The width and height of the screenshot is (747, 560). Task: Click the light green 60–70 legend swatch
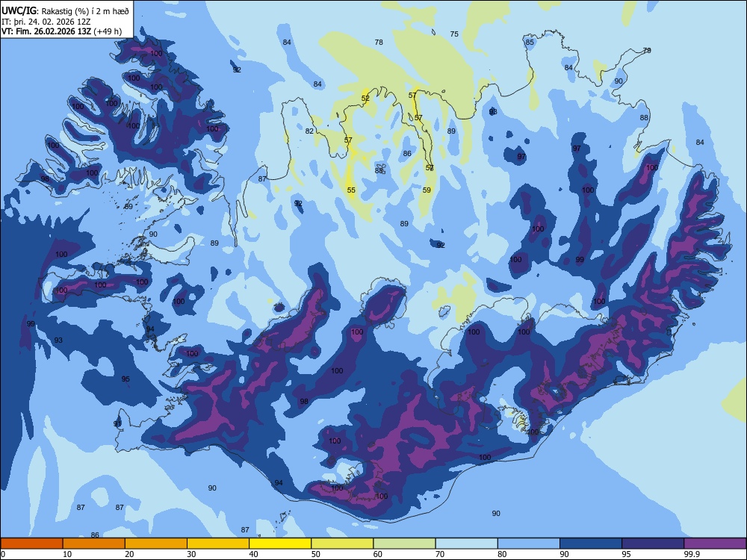[x=404, y=544]
